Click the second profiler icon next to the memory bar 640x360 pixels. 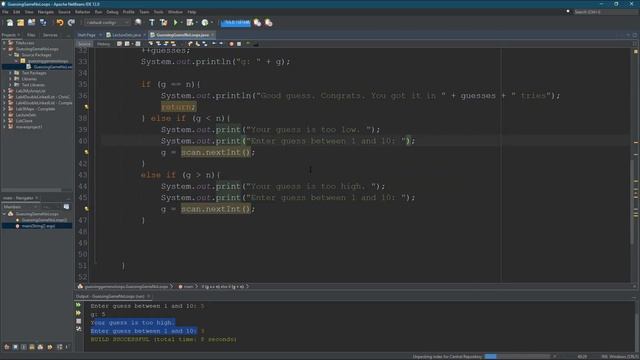(269, 22)
